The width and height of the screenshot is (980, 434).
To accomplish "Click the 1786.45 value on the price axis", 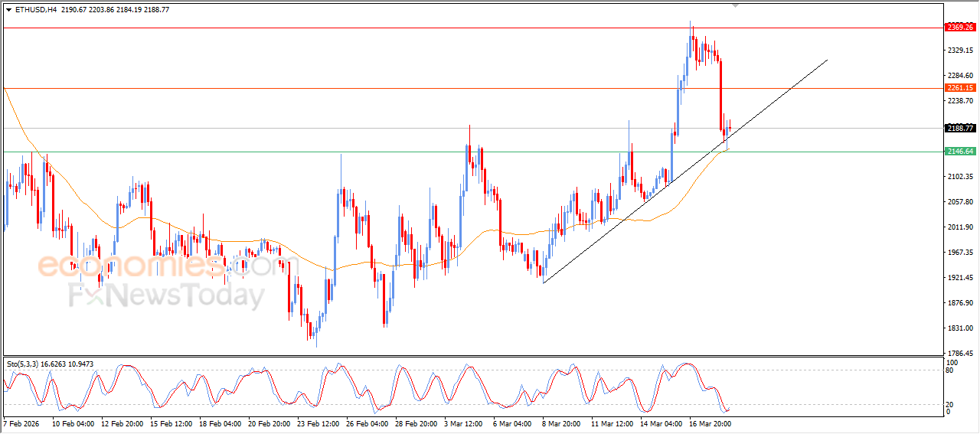I will tap(960, 354).
